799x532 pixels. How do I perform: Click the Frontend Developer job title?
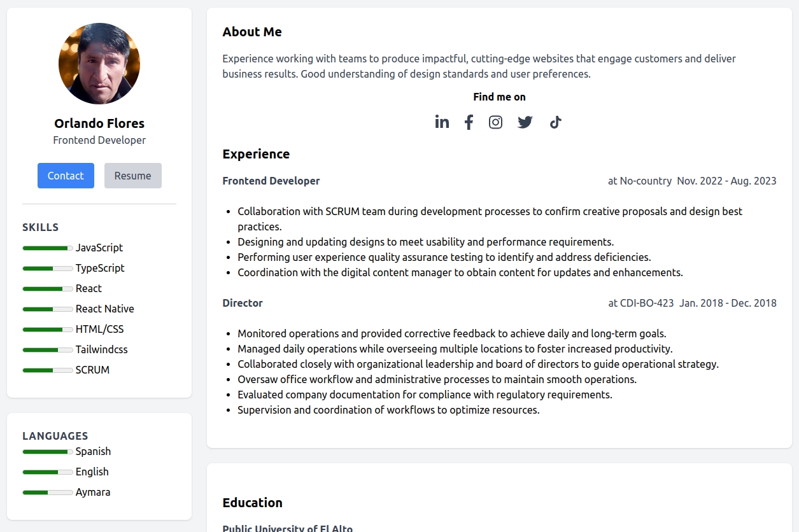[x=271, y=181]
